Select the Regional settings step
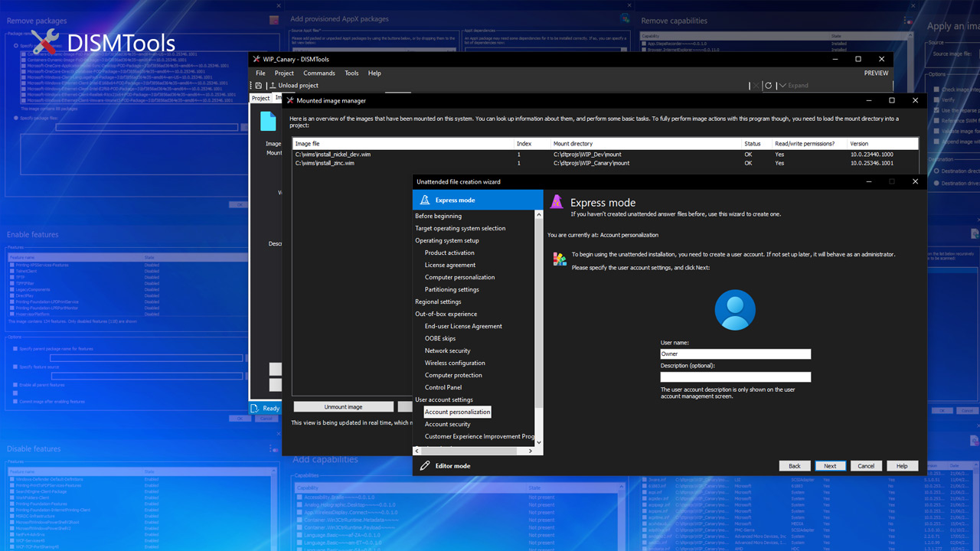 (438, 302)
